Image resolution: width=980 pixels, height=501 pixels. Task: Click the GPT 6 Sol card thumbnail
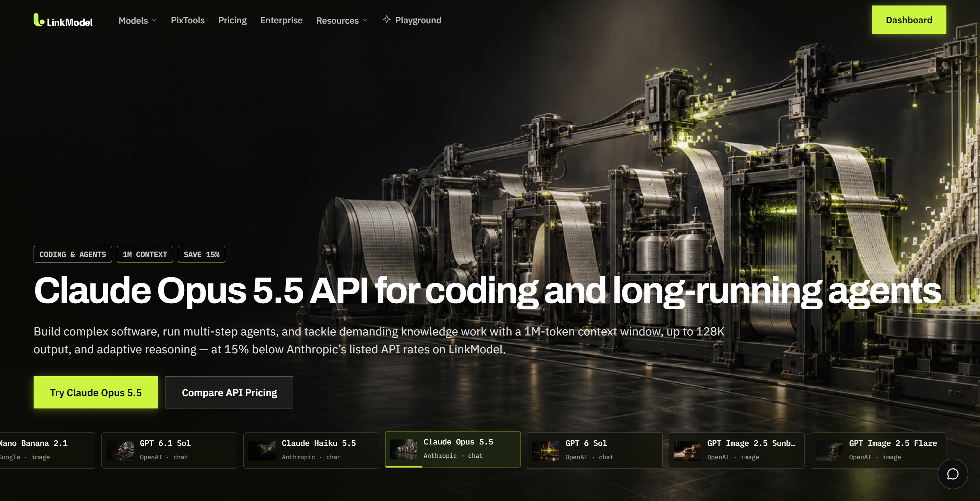click(x=546, y=450)
